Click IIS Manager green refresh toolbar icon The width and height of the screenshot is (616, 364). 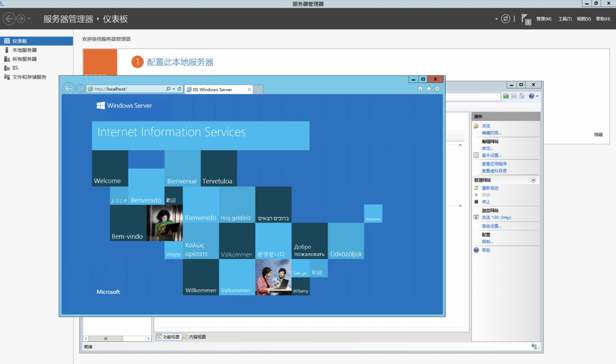[x=506, y=96]
